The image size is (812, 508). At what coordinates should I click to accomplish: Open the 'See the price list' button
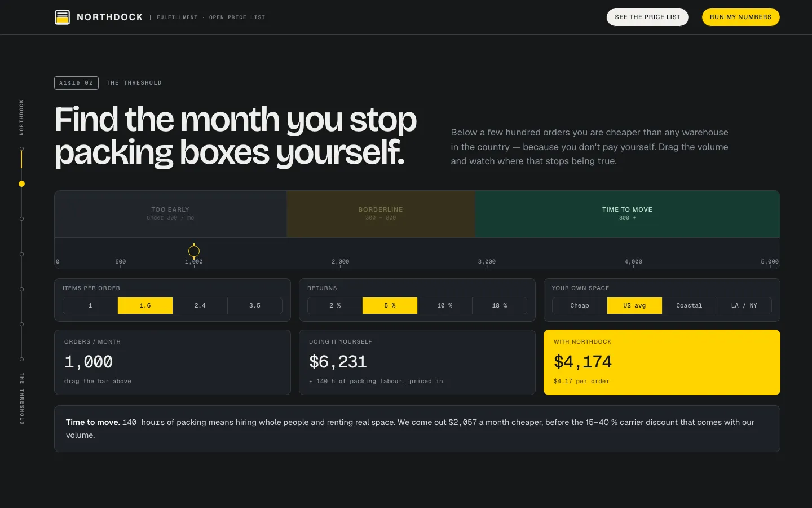[x=647, y=17]
